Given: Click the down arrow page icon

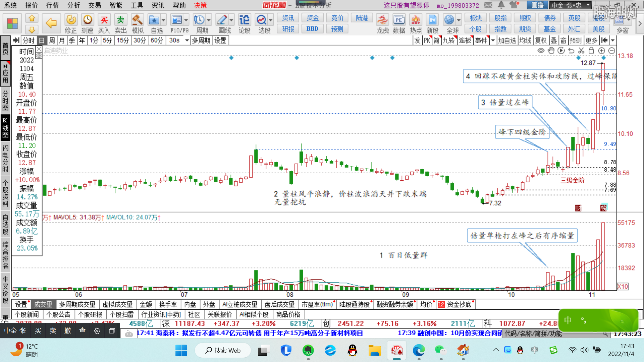Looking at the screenshot, I should click(x=32, y=29).
